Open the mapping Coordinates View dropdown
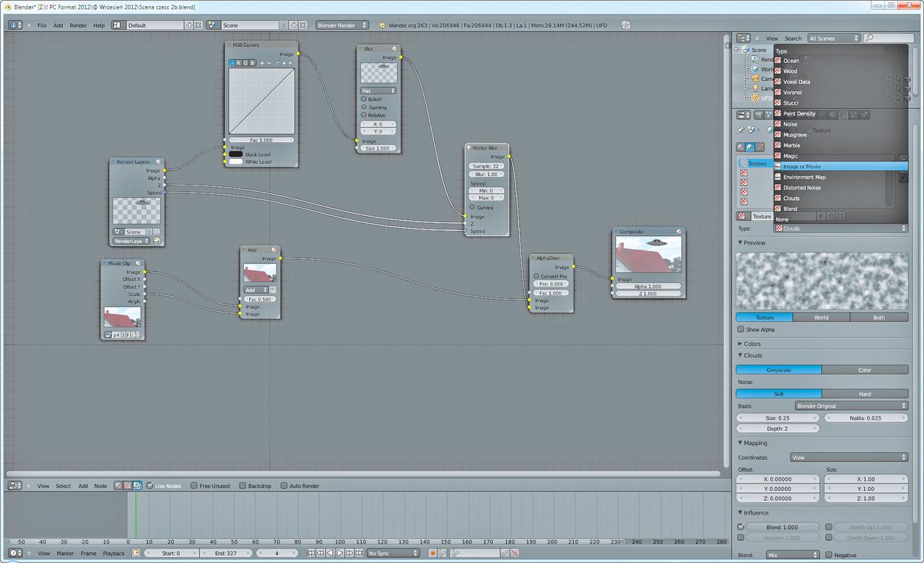This screenshot has width=924, height=563. pos(848,457)
